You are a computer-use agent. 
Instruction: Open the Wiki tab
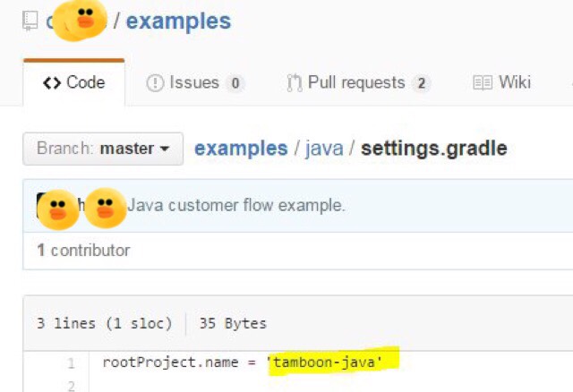pyautogui.click(x=501, y=82)
